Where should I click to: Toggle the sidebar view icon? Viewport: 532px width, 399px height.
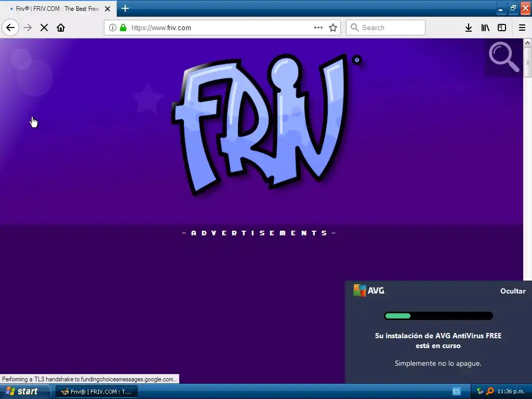502,28
